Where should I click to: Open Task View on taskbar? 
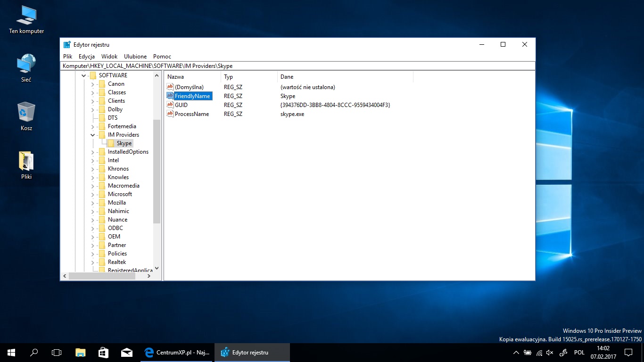pos(57,353)
